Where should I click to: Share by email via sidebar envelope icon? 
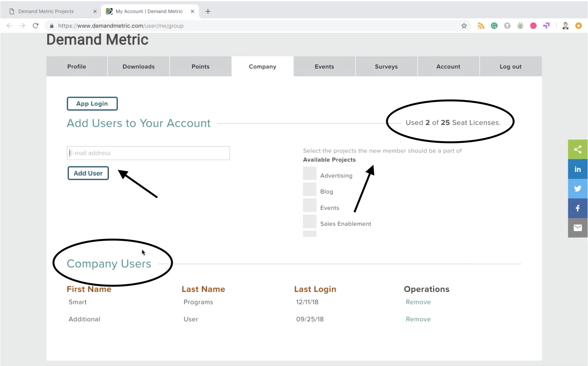pos(578,228)
